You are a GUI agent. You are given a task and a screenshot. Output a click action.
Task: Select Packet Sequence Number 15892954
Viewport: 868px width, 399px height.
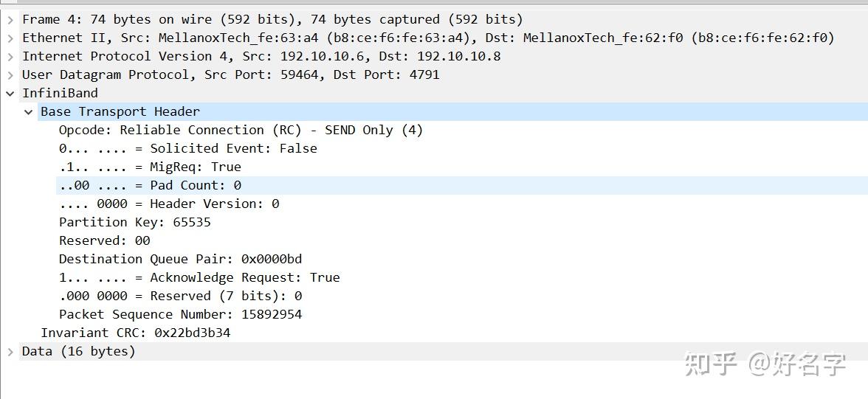point(180,314)
